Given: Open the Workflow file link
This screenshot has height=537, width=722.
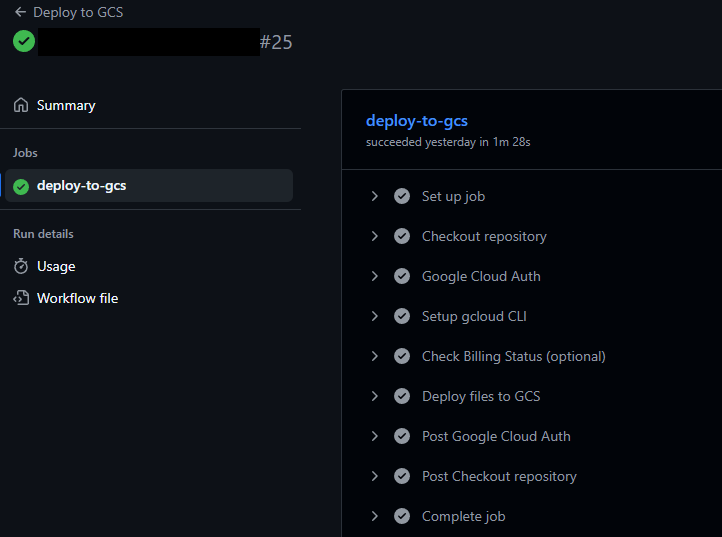Looking at the screenshot, I should (x=77, y=298).
